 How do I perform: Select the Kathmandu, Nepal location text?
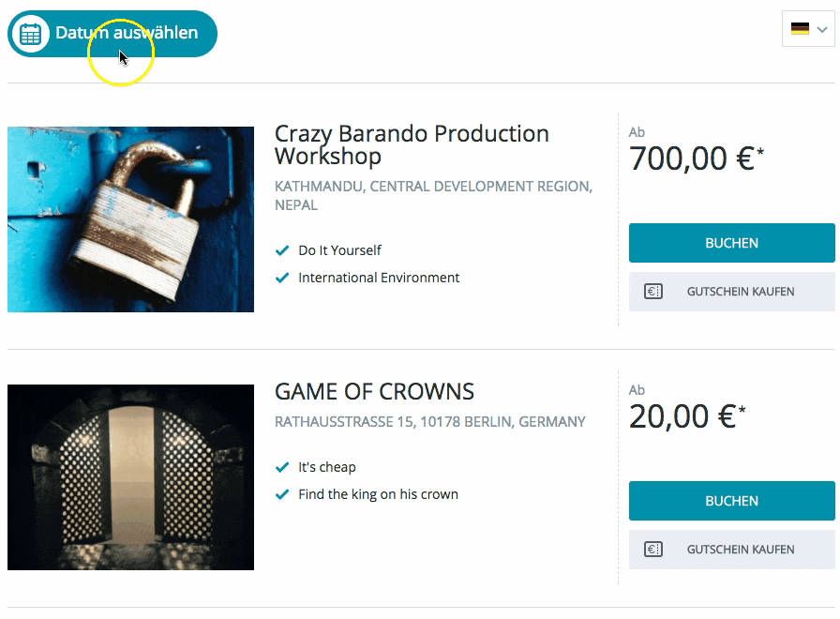[x=433, y=196]
